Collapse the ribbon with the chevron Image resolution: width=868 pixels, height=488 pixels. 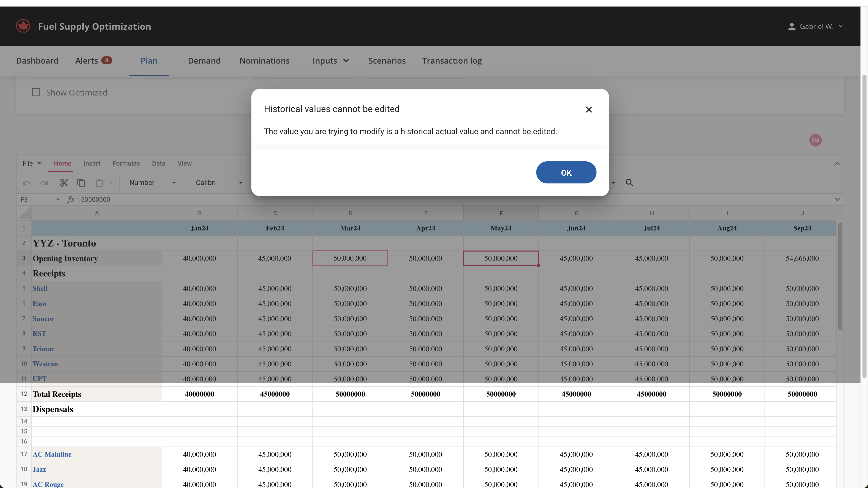pos(837,163)
